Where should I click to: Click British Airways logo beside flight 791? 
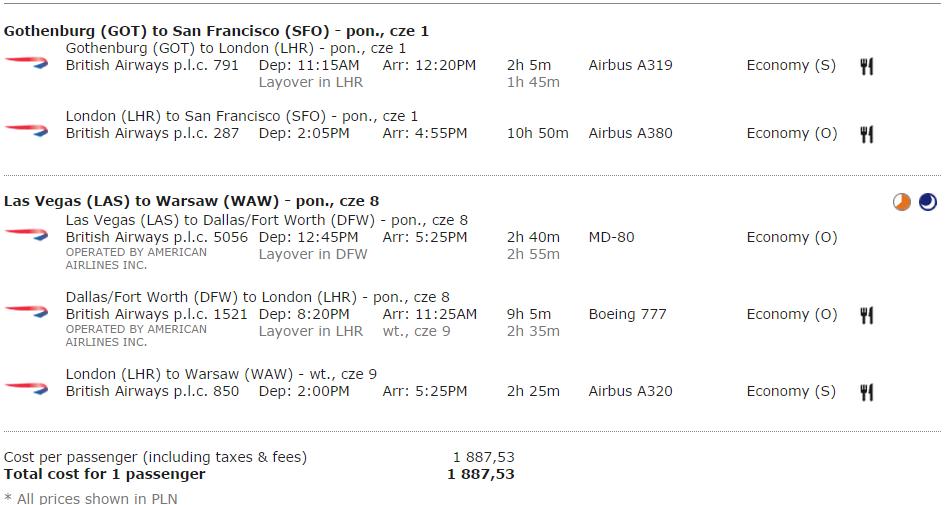[x=27, y=62]
